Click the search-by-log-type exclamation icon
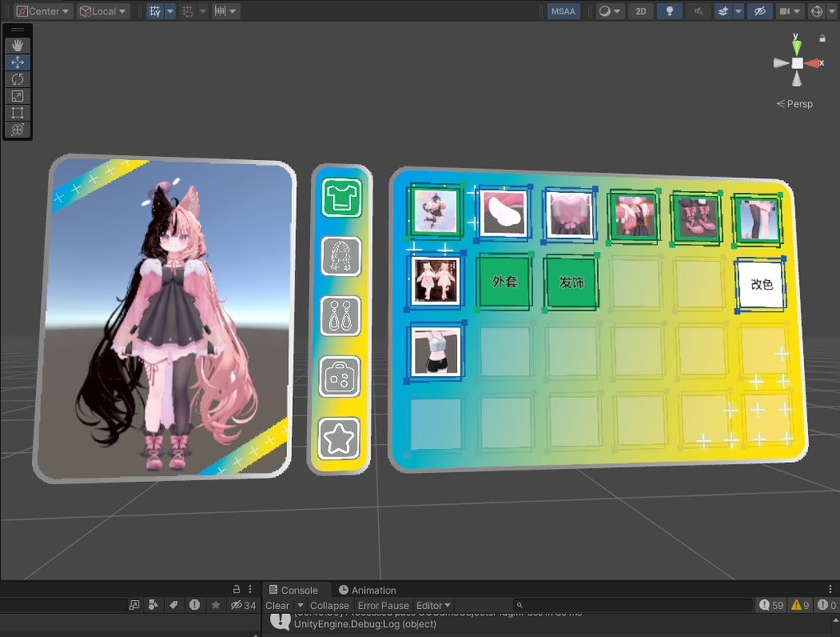 [194, 605]
